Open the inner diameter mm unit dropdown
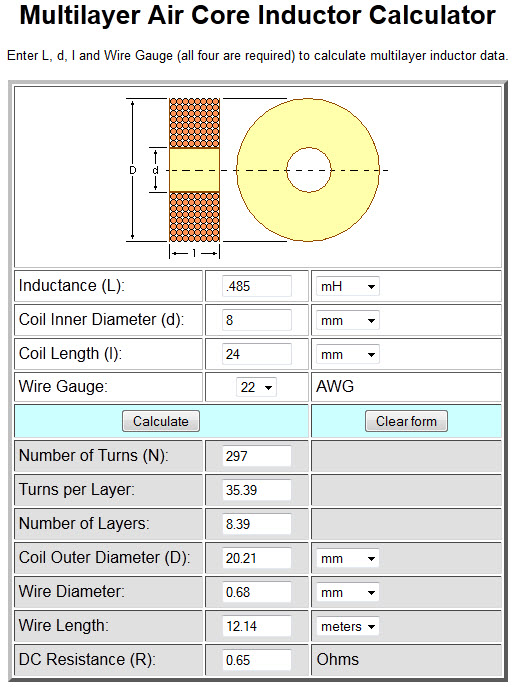 click(x=347, y=321)
